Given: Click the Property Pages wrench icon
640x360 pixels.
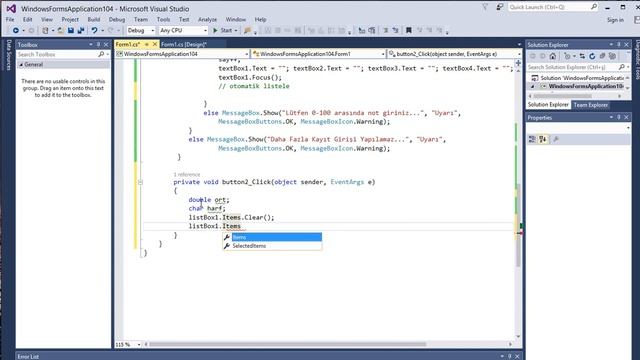Looking at the screenshot, I should pos(556,140).
